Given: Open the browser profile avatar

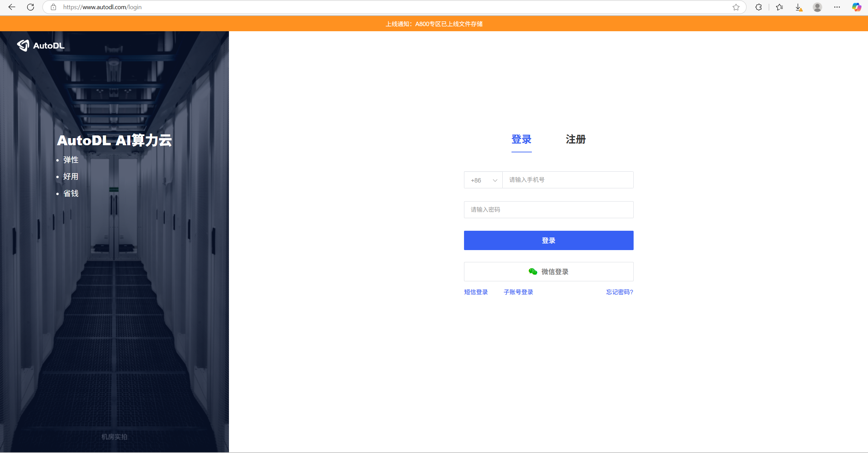Looking at the screenshot, I should click(817, 7).
